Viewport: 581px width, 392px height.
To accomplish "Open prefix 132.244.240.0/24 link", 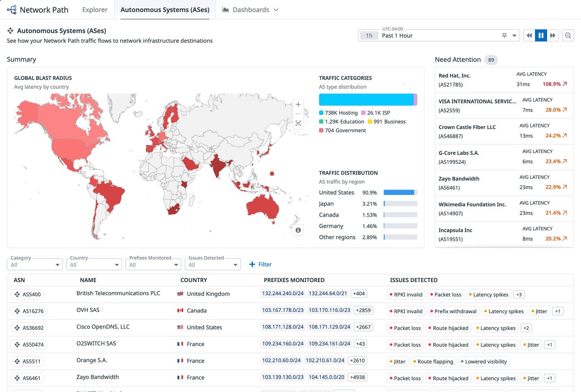I will point(283,293).
